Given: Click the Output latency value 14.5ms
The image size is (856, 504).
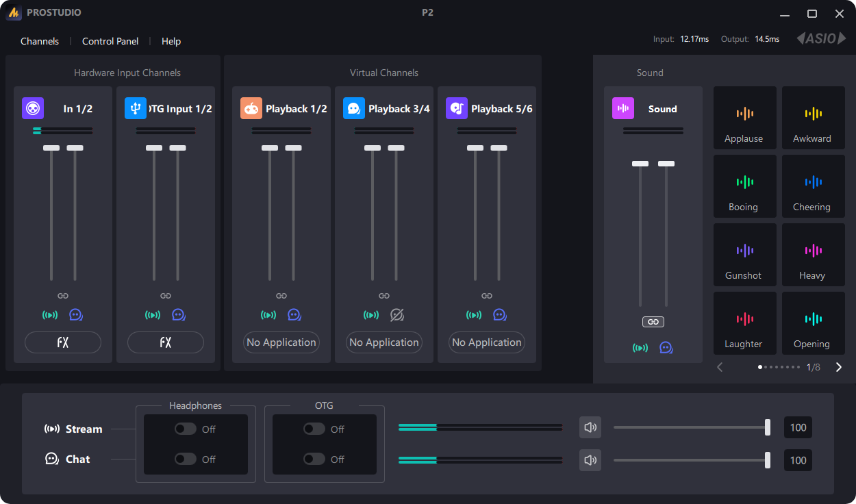Looking at the screenshot, I should click(x=767, y=39).
